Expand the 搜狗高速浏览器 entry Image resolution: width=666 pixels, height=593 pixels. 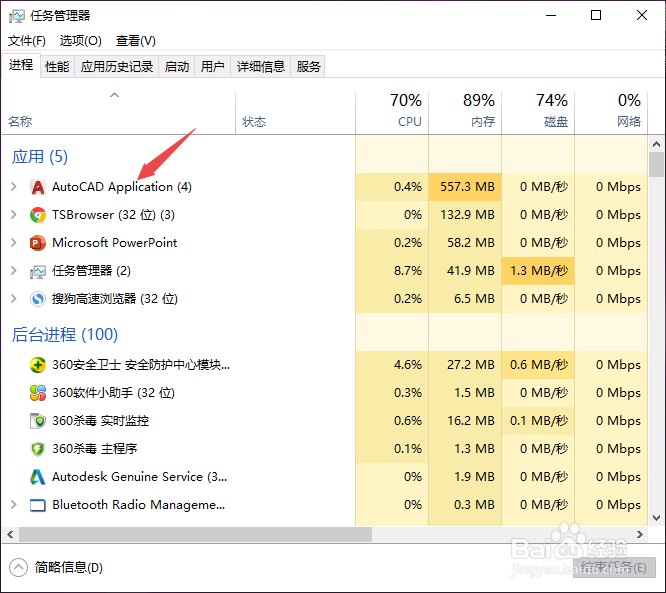tap(14, 299)
